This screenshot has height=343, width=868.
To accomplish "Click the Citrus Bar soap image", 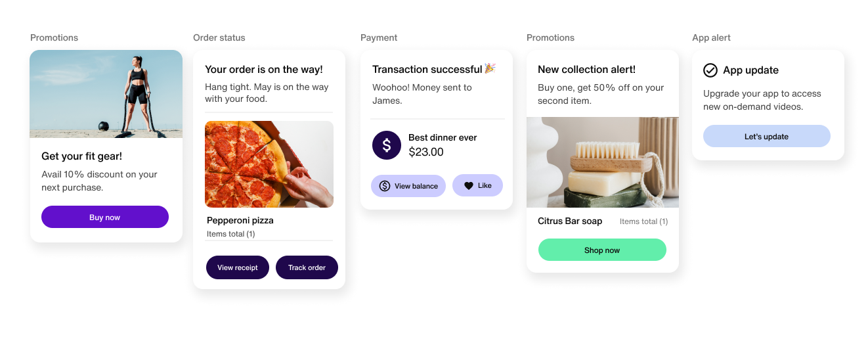I will 603,162.
